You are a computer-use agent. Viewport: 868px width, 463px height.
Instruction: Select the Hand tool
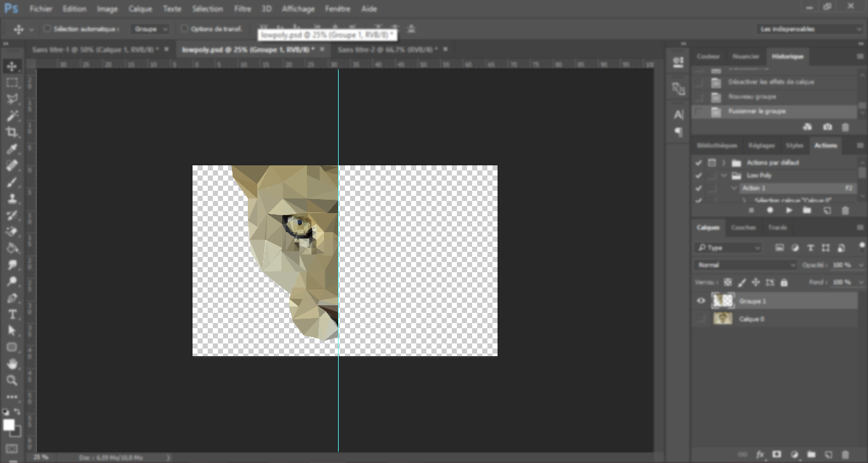(x=12, y=364)
